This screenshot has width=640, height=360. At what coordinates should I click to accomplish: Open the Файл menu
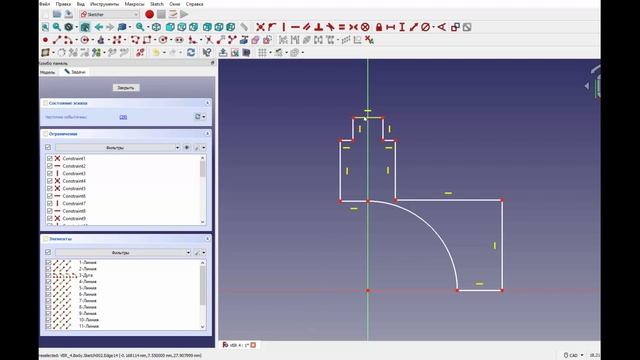45,4
